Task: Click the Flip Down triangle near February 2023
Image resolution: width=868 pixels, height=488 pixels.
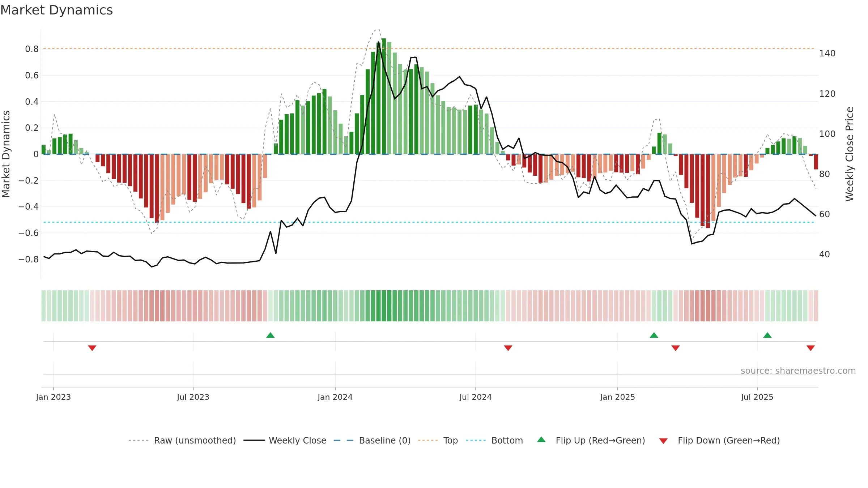Action: click(x=92, y=348)
